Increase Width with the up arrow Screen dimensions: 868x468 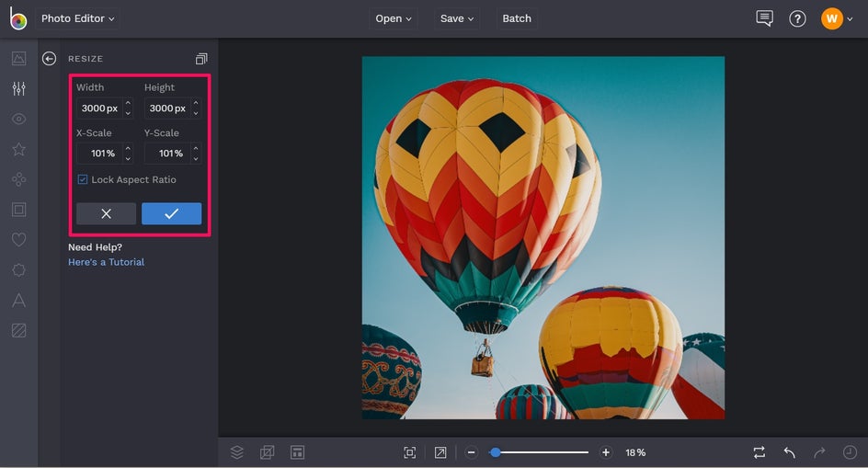tap(128, 102)
